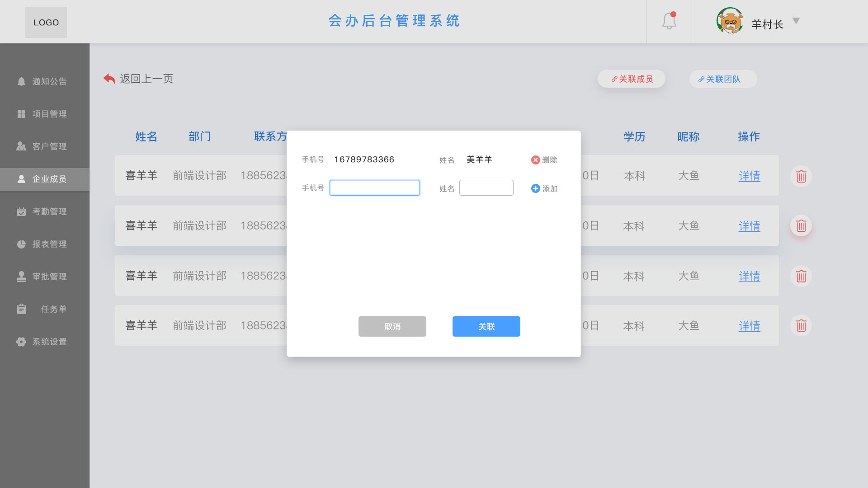Click the gear icon beside 系统设置
The image size is (868, 488).
point(21,342)
